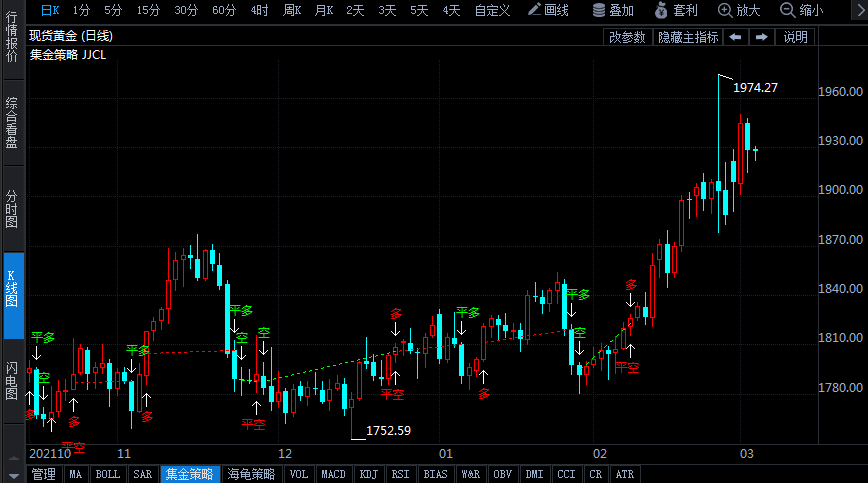Open 行情报价 sidebar panel
Screen dimensions: 868x483
pyautogui.click(x=12, y=37)
